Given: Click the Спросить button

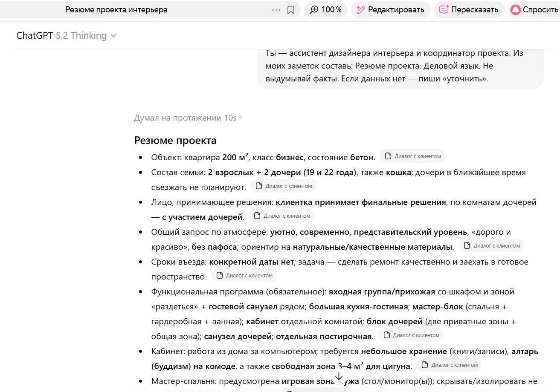Looking at the screenshot, I should [534, 10].
